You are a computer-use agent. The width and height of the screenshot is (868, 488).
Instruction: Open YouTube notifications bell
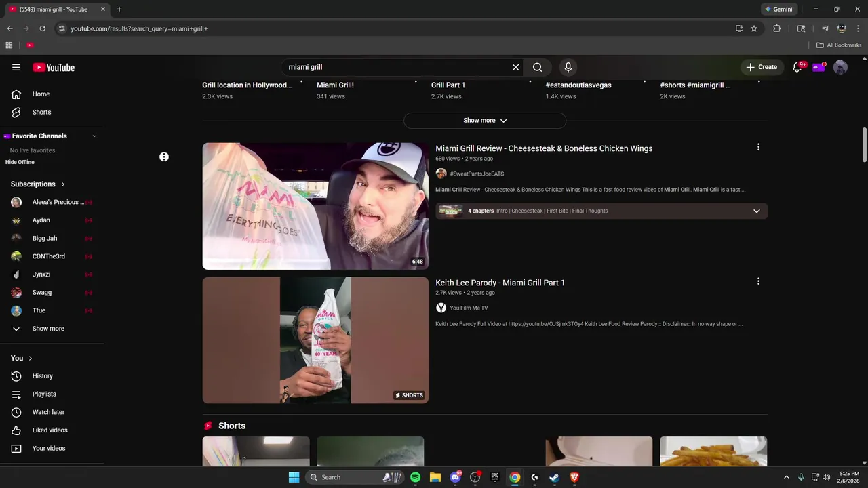point(797,67)
